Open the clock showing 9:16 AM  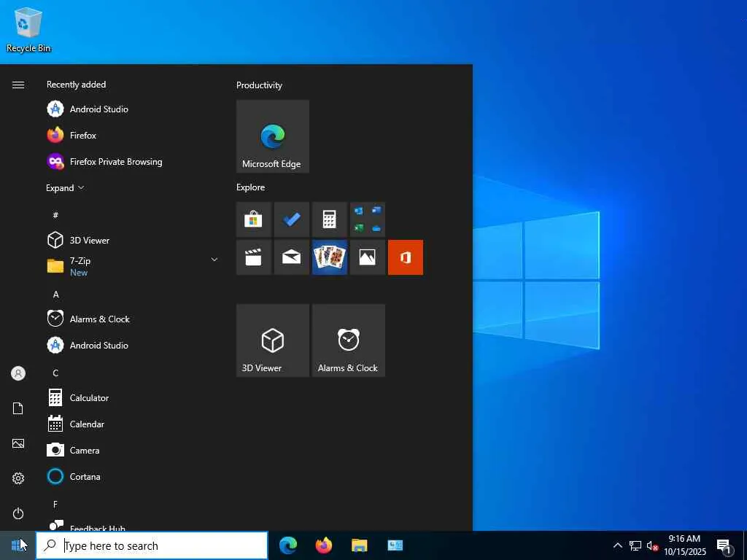coord(684,545)
